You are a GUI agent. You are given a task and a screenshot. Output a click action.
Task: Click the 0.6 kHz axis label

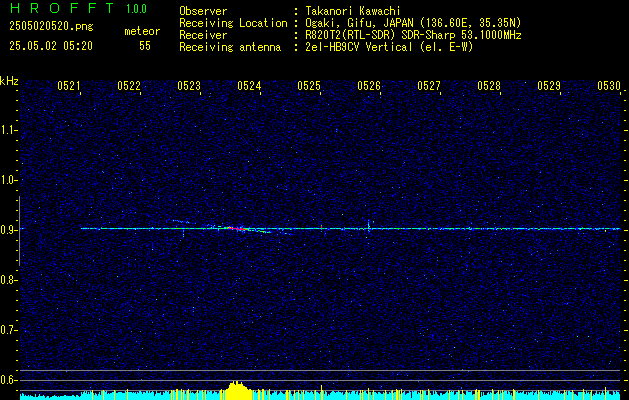[x=9, y=380]
